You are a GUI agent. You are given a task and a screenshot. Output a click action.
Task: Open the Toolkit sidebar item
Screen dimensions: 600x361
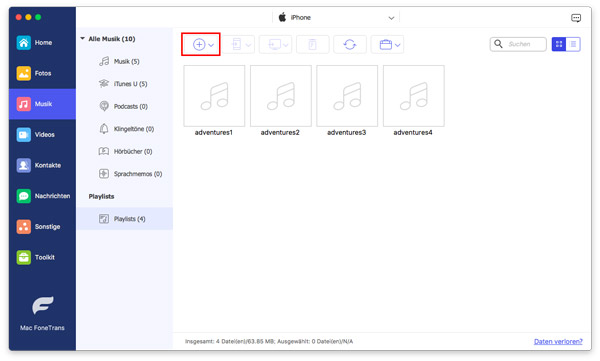point(42,257)
